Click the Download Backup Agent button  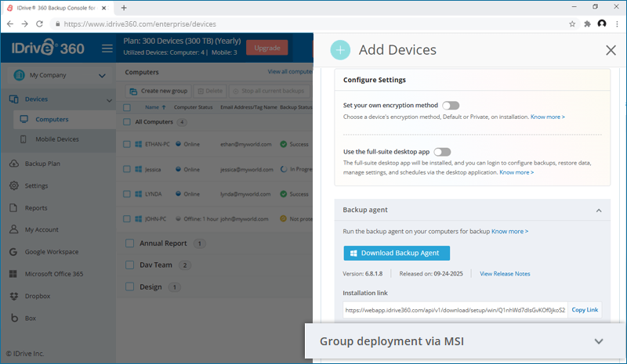(x=397, y=253)
